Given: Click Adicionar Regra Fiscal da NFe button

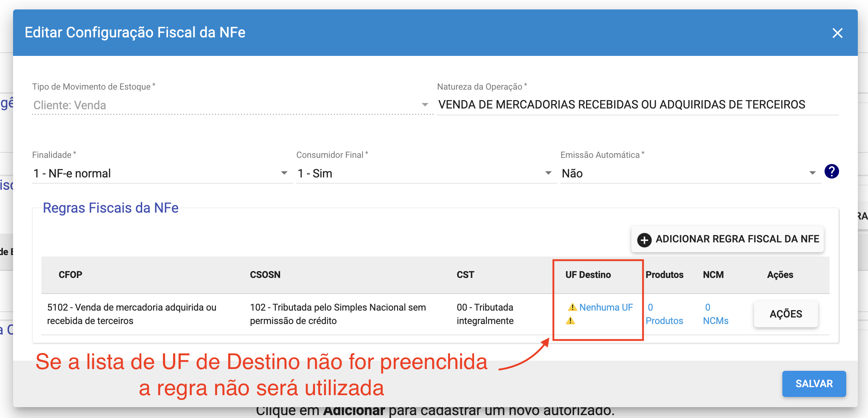Looking at the screenshot, I should pos(728,239).
